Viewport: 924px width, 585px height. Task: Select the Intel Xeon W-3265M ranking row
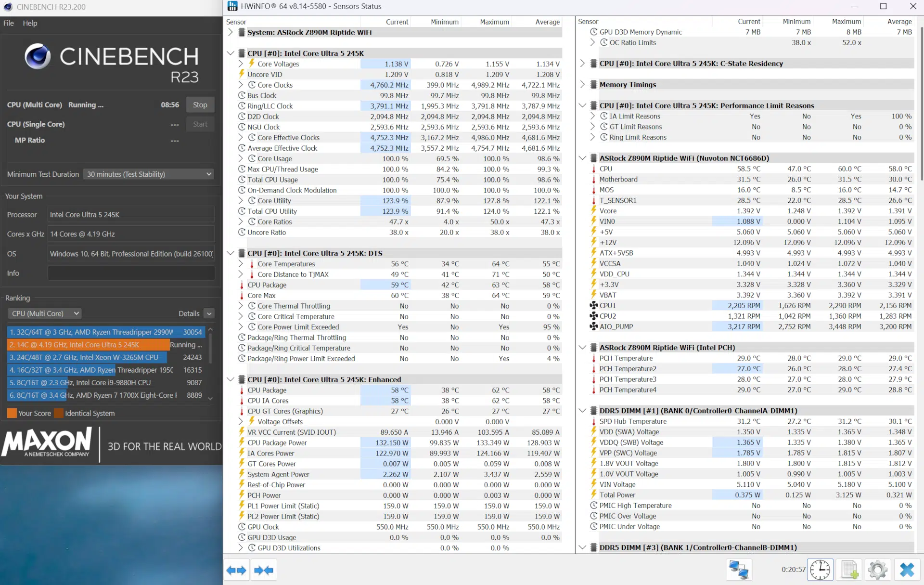tap(106, 357)
